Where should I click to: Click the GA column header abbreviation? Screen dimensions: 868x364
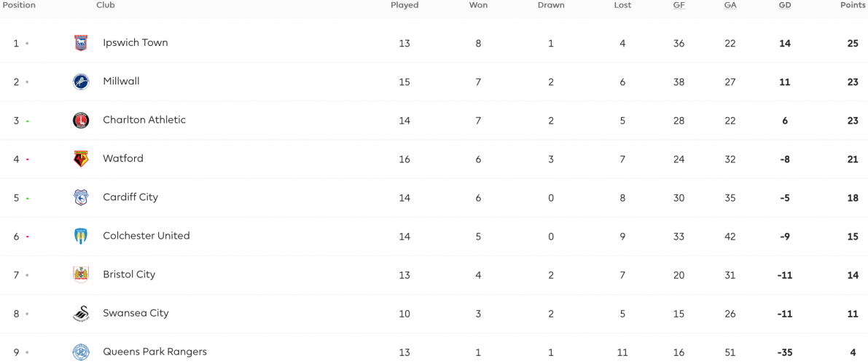[x=730, y=6]
